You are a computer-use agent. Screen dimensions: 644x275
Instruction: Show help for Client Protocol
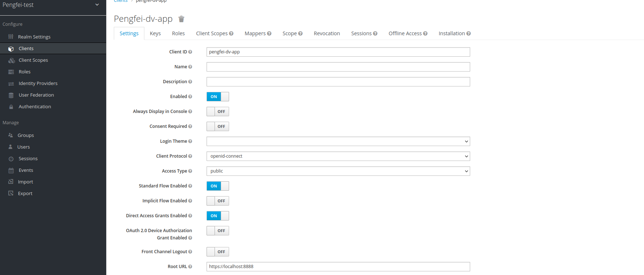click(190, 156)
